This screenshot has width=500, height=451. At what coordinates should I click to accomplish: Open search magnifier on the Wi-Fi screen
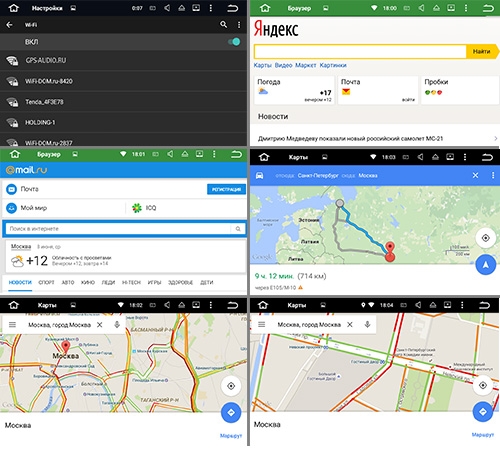[223, 24]
